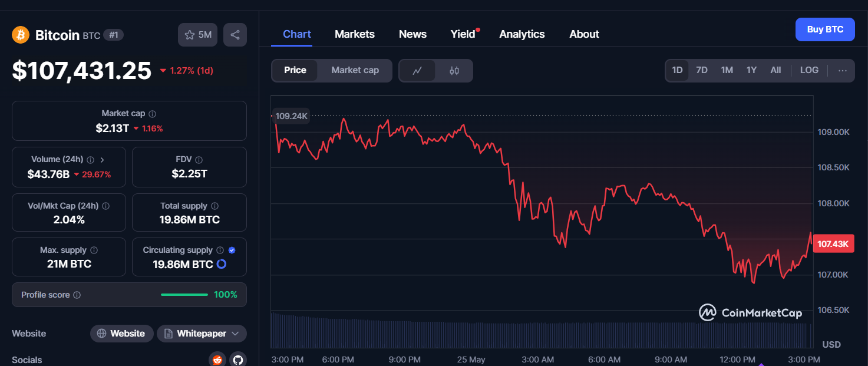Select the 1Y time range
Viewport: 868px width, 366px height.
pyautogui.click(x=751, y=70)
